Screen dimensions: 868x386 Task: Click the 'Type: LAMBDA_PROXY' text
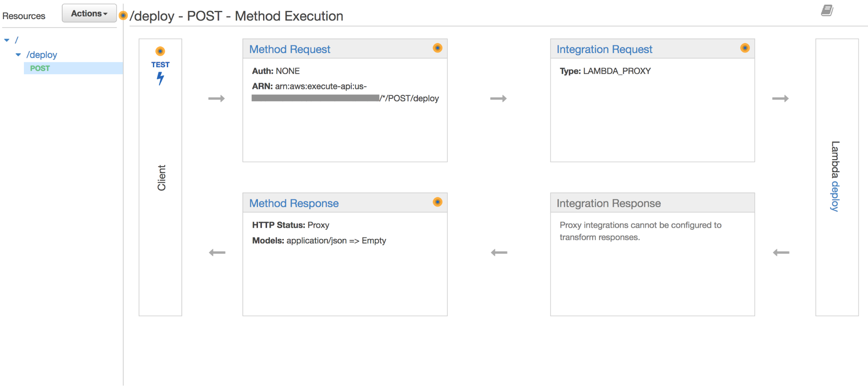point(605,71)
